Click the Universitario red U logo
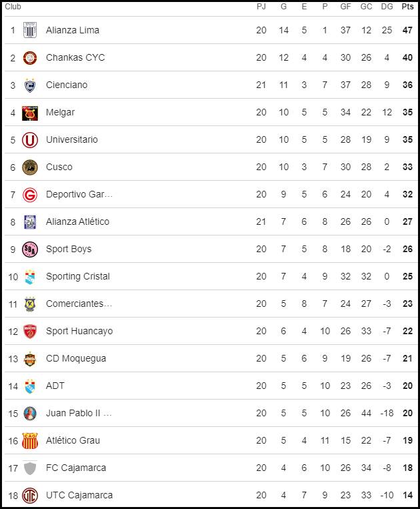The height and width of the screenshot is (509, 420). point(30,140)
